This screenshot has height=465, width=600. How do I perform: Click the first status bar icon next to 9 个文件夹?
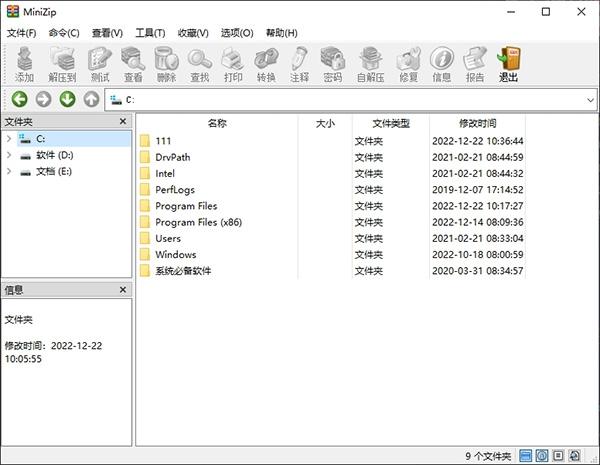525,455
